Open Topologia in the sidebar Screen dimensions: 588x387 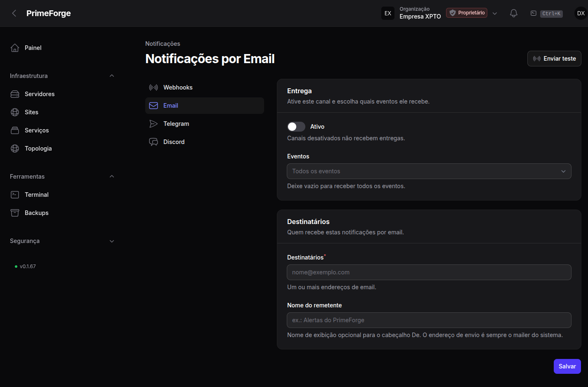tap(62, 149)
